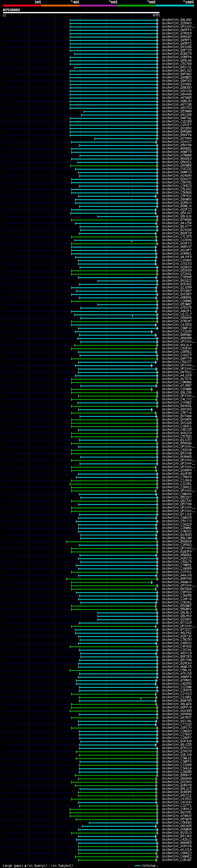Select hit label UniRef100_A4J254
The image size is (197, 868).
[177, 223]
